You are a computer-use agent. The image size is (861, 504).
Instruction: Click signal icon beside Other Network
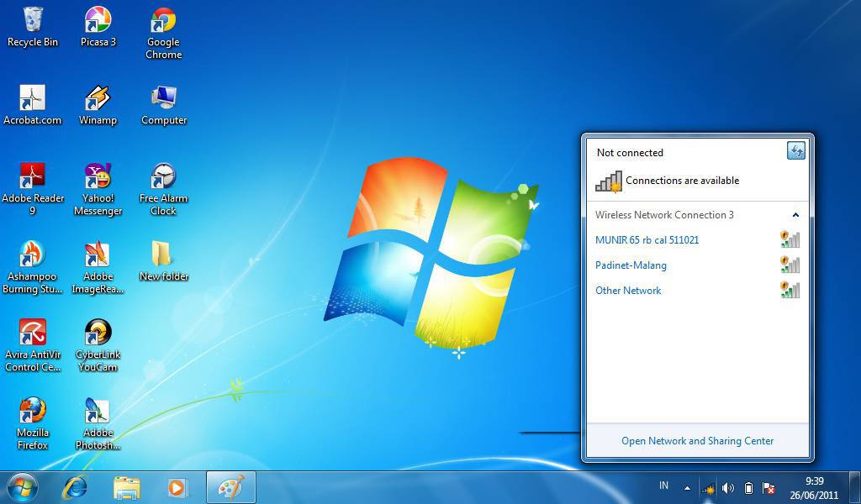790,290
